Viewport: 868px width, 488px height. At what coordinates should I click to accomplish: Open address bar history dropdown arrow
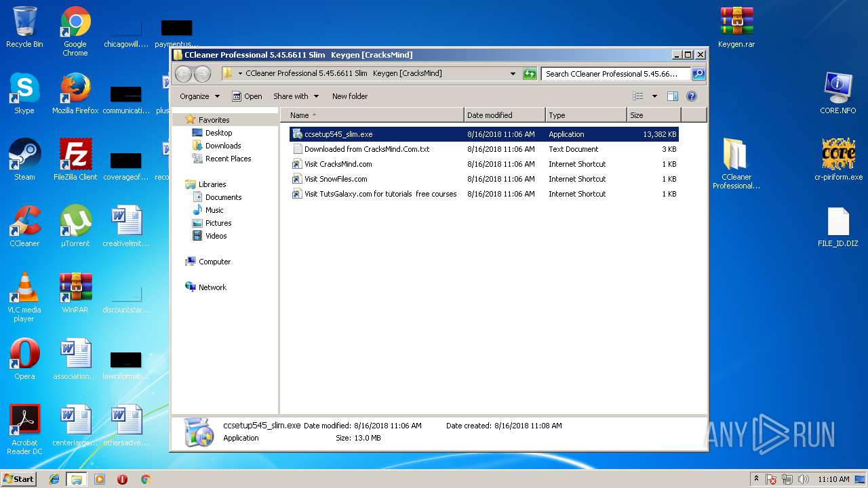pyautogui.click(x=513, y=74)
